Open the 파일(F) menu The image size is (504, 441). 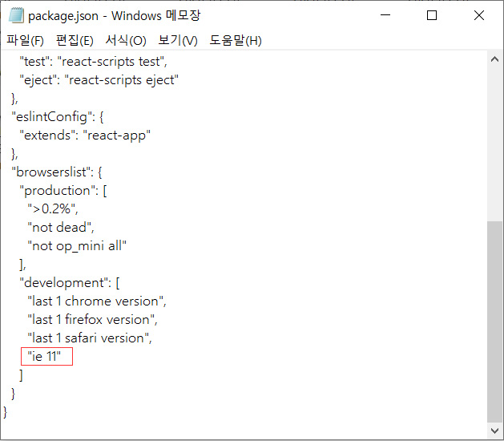point(25,41)
